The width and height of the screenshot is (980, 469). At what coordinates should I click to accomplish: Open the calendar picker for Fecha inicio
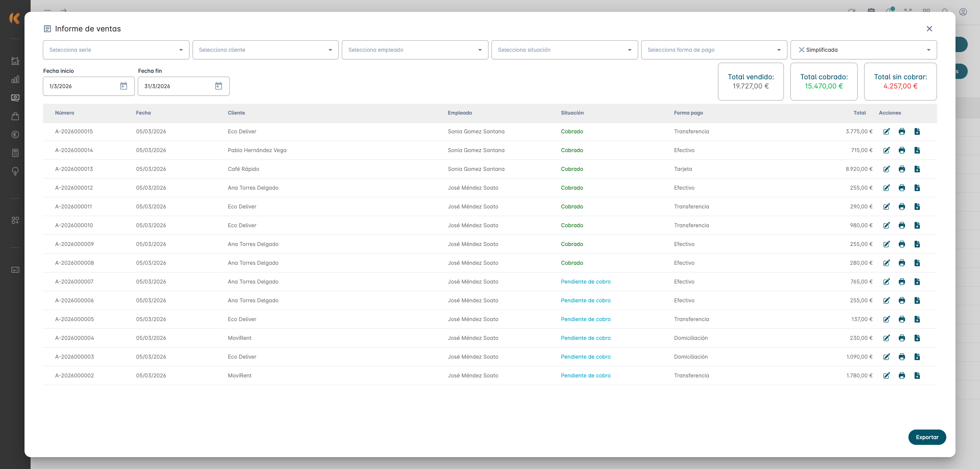tap(124, 86)
